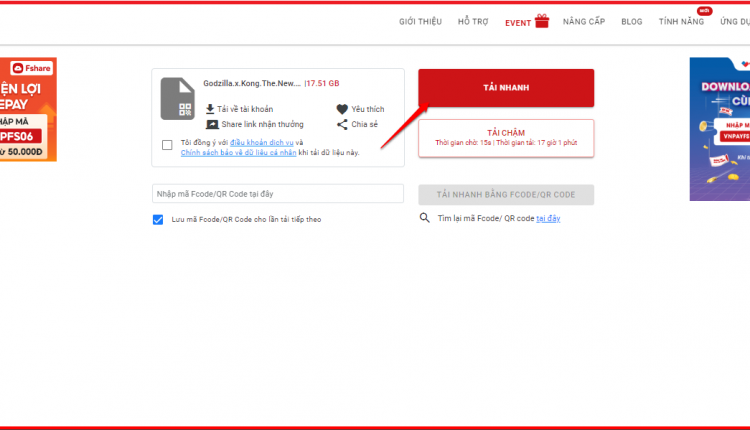This screenshot has height=430, width=750.
Task: Click the TẢI CHẬM slow download button
Action: [506, 138]
